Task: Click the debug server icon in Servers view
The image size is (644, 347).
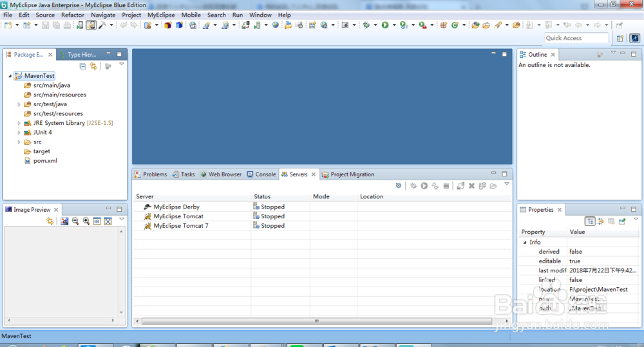Action: tap(413, 186)
